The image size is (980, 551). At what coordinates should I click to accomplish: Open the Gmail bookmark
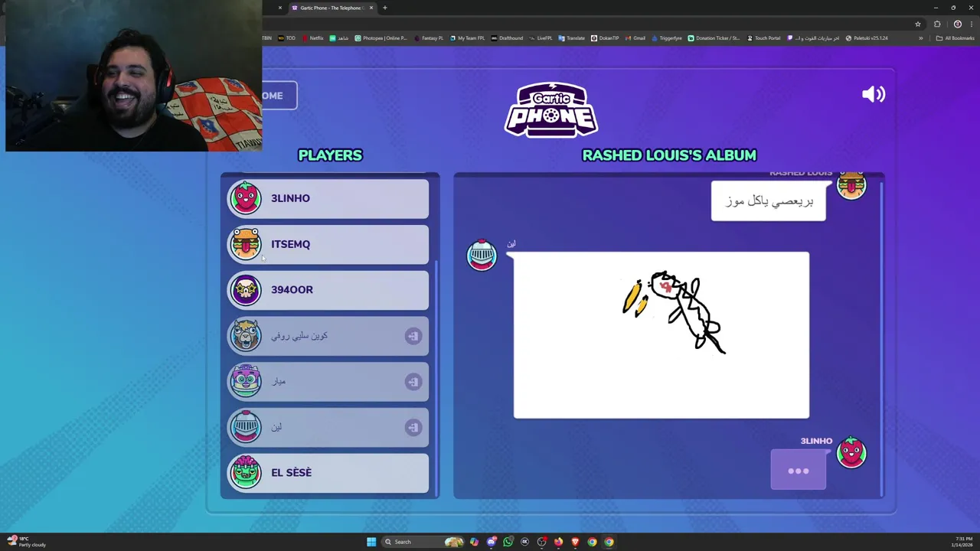(635, 38)
